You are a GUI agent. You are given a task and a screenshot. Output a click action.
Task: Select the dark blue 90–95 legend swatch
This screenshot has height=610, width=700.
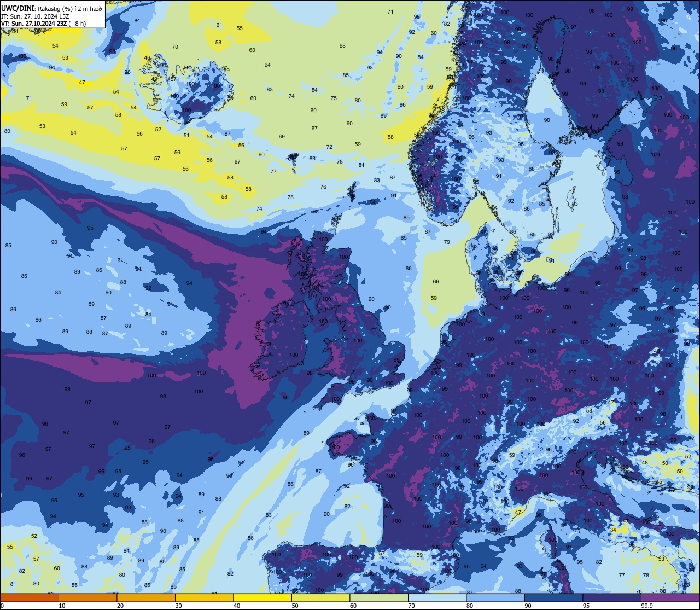point(553,597)
